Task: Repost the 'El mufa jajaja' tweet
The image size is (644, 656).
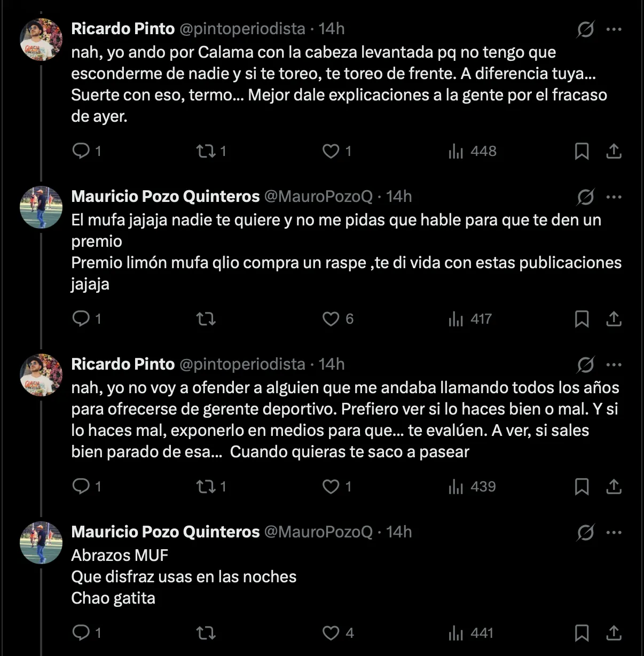Action: [x=206, y=319]
